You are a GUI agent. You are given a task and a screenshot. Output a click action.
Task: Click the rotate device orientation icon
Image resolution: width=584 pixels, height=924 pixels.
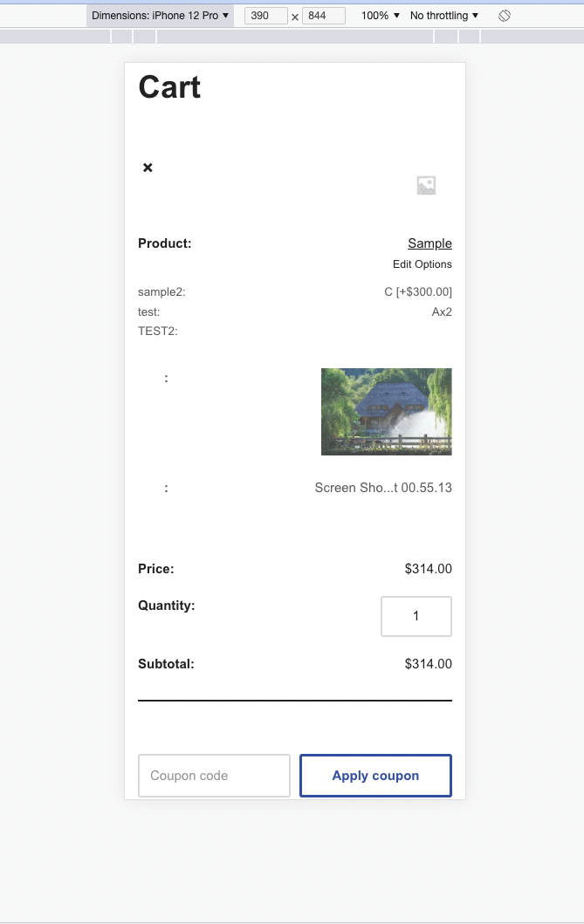(504, 15)
